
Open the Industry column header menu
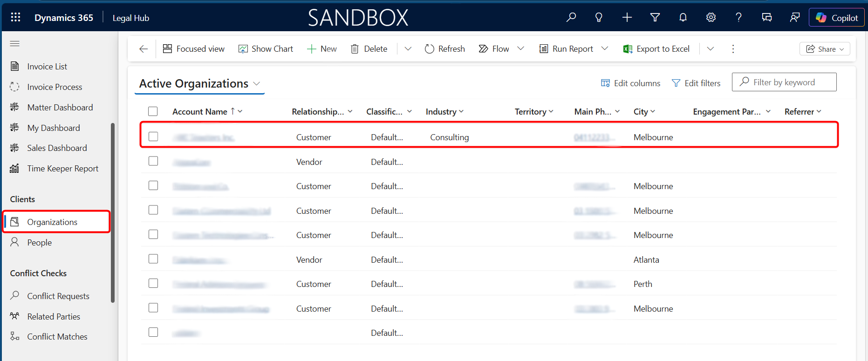[444, 112]
